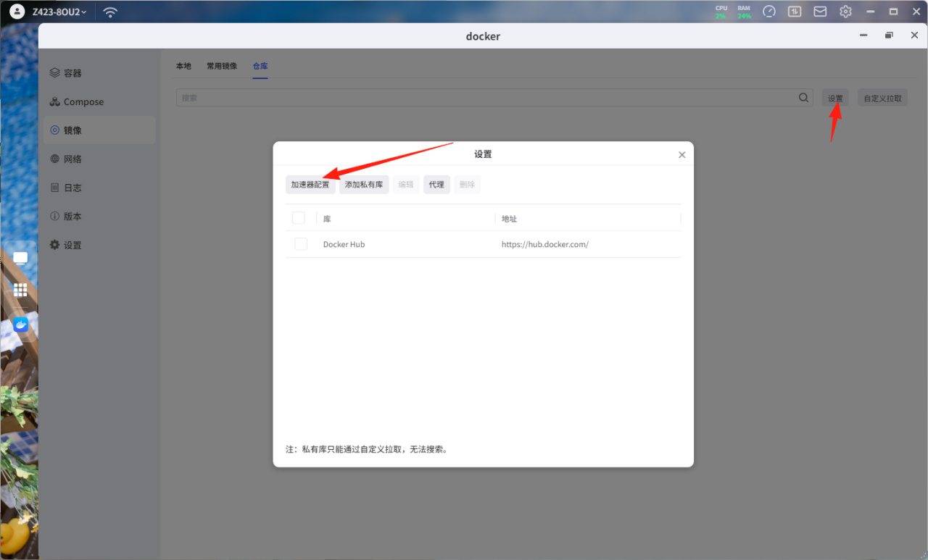Switch to the 常用镜像 tab
This screenshot has height=560, width=928.
[222, 66]
